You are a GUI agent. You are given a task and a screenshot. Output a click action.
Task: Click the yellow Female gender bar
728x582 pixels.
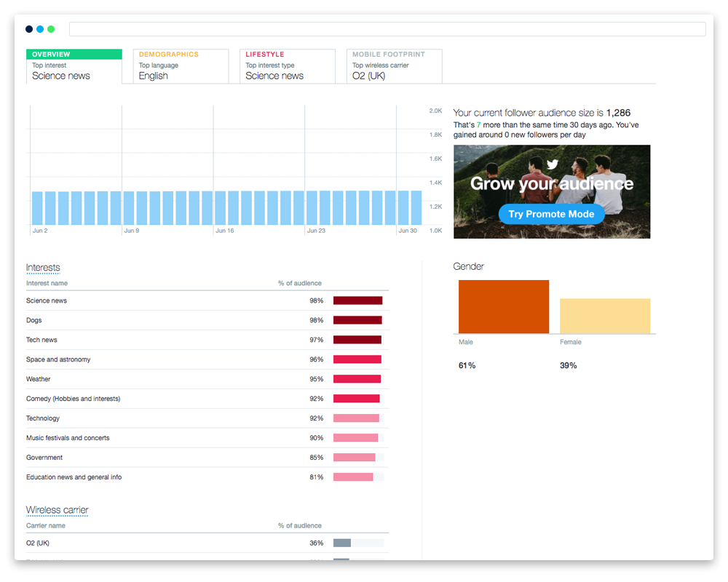click(x=604, y=316)
